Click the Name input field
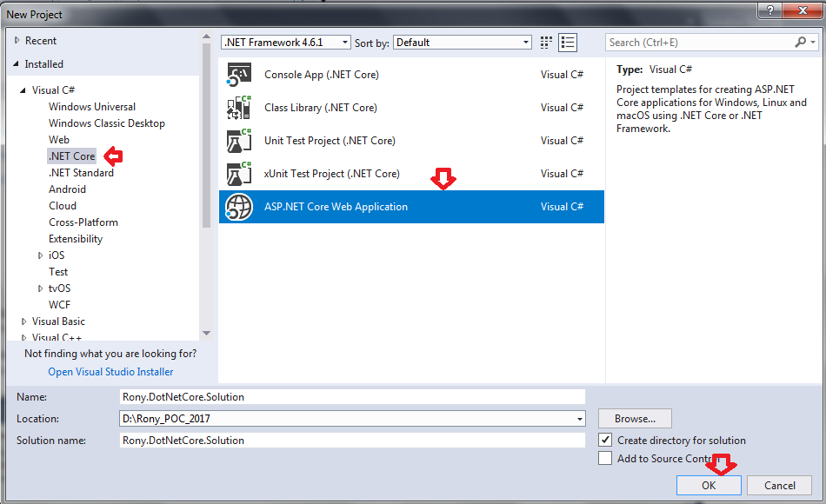Screen dimensions: 826x504 click(352, 397)
